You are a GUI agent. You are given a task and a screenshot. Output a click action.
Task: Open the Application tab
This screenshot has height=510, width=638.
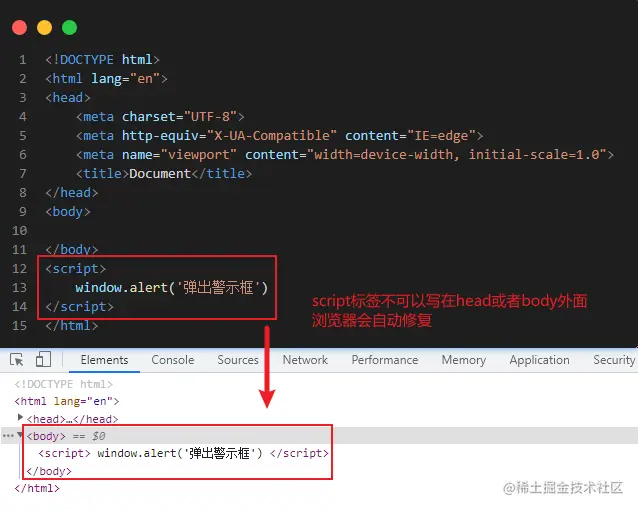point(540,360)
